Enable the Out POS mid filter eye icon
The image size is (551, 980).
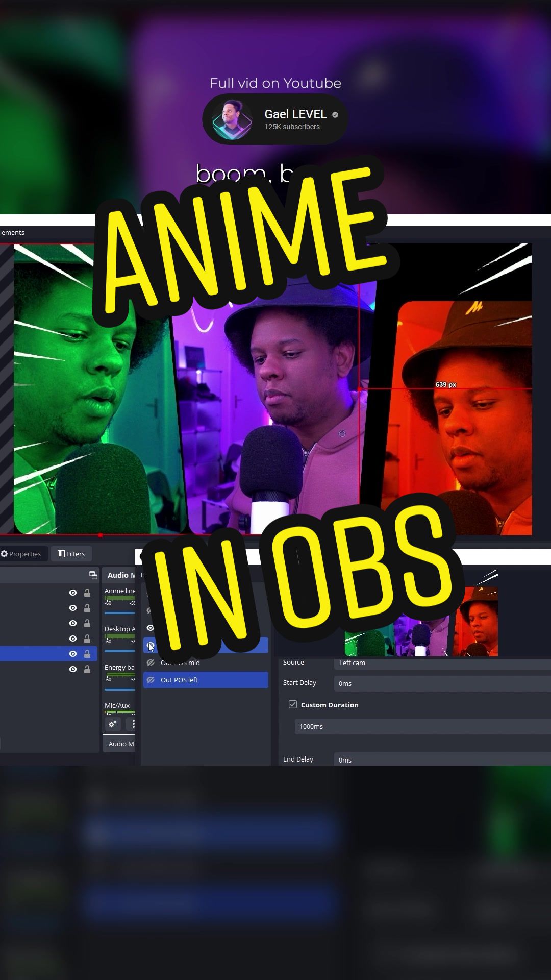151,663
